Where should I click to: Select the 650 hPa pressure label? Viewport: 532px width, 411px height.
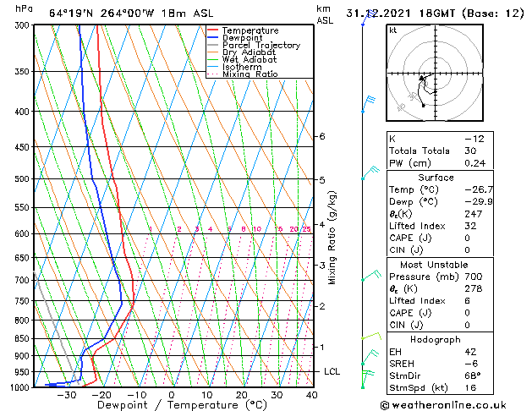[24, 258]
